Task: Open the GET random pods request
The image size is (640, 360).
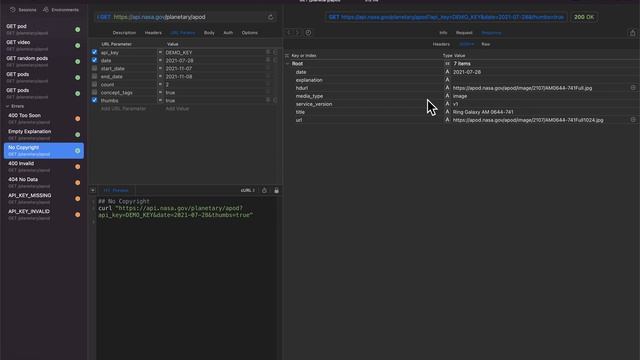Action: (x=43, y=61)
